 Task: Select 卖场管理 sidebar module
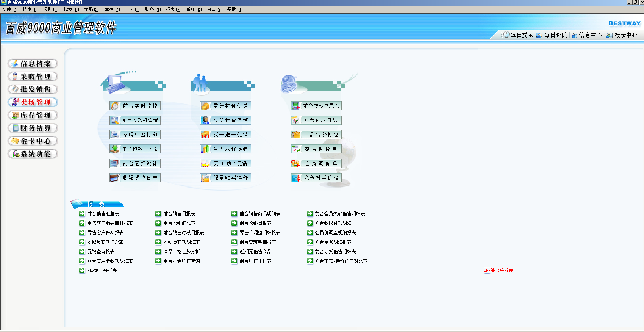point(33,102)
